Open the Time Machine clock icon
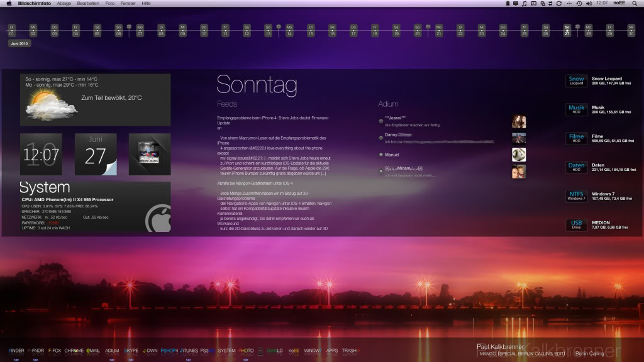 579,3
